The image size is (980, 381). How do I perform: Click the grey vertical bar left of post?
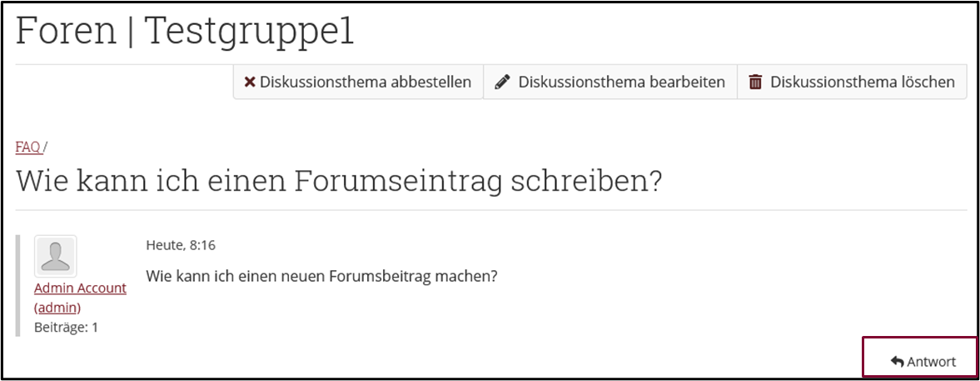pyautogui.click(x=18, y=285)
